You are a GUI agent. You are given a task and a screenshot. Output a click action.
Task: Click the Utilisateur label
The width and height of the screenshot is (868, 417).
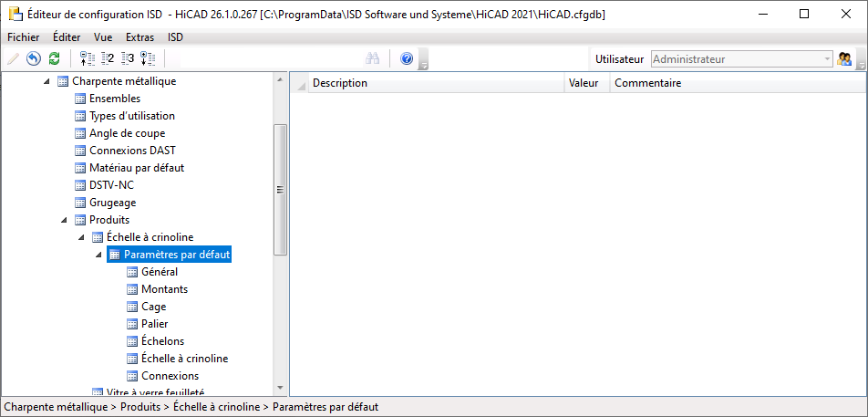619,58
